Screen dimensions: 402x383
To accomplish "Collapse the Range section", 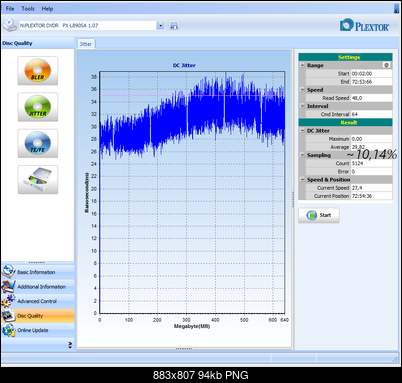I will pos(302,65).
